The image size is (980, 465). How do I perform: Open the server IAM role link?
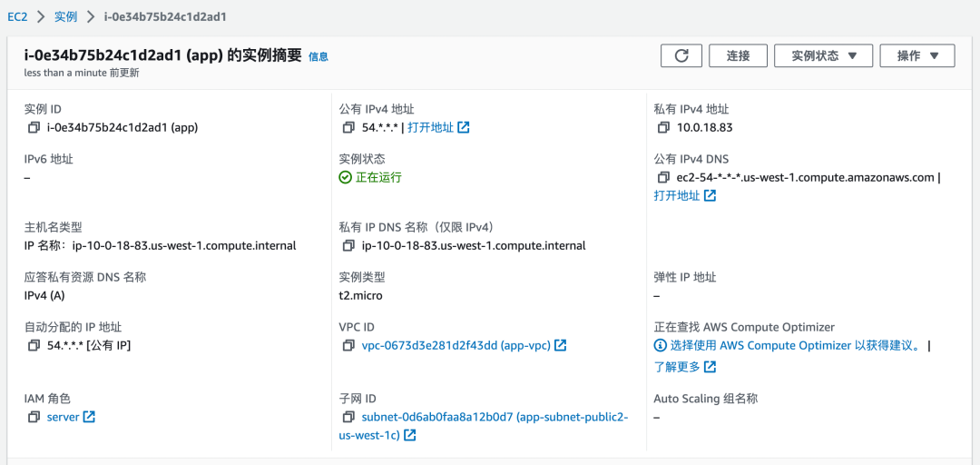click(x=64, y=417)
